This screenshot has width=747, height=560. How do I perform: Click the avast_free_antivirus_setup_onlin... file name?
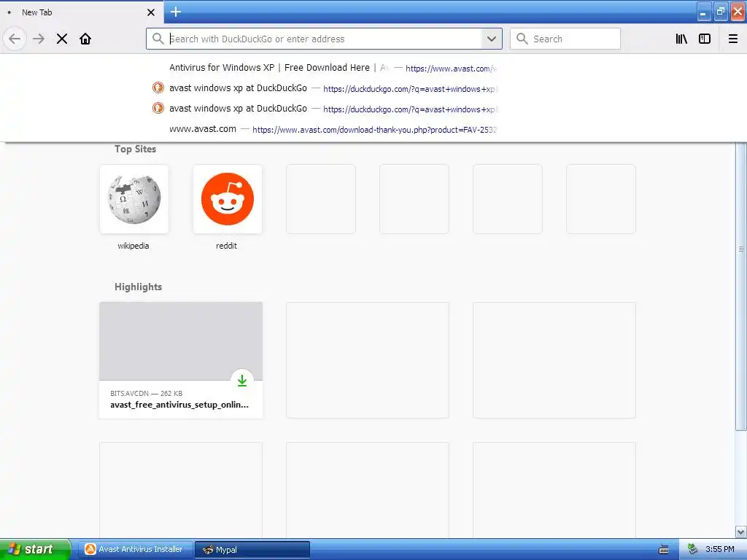tap(179, 405)
